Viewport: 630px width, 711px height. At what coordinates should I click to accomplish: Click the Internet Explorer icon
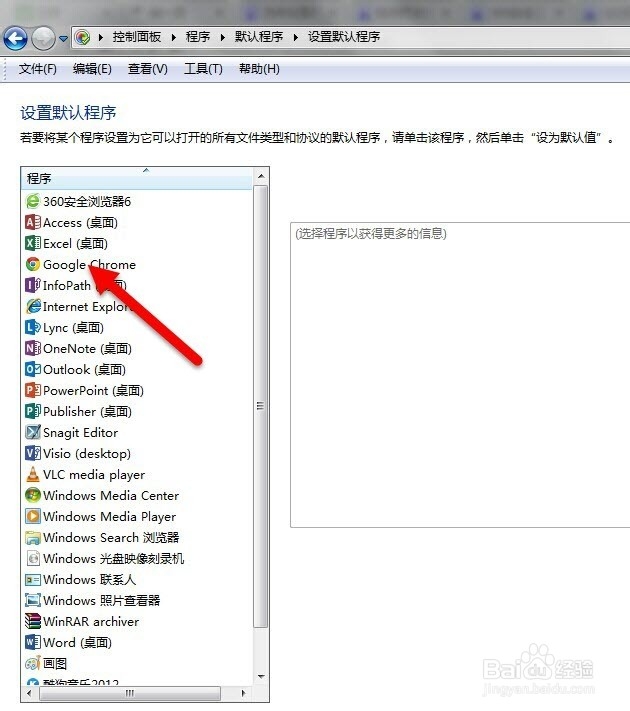click(x=33, y=306)
